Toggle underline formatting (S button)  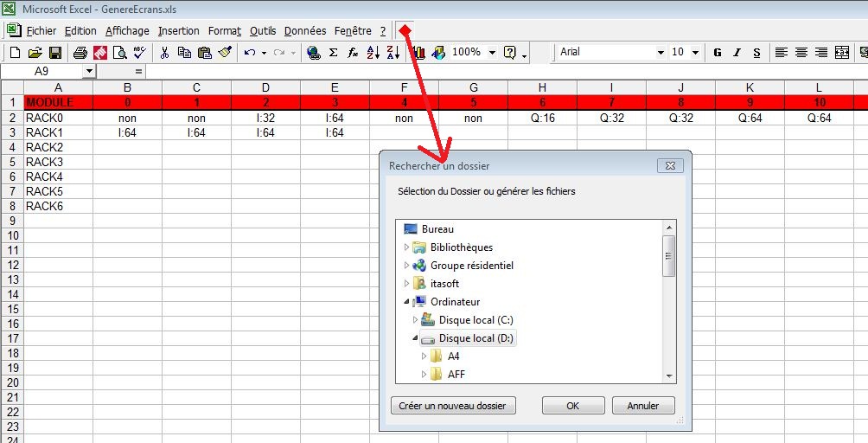click(756, 53)
